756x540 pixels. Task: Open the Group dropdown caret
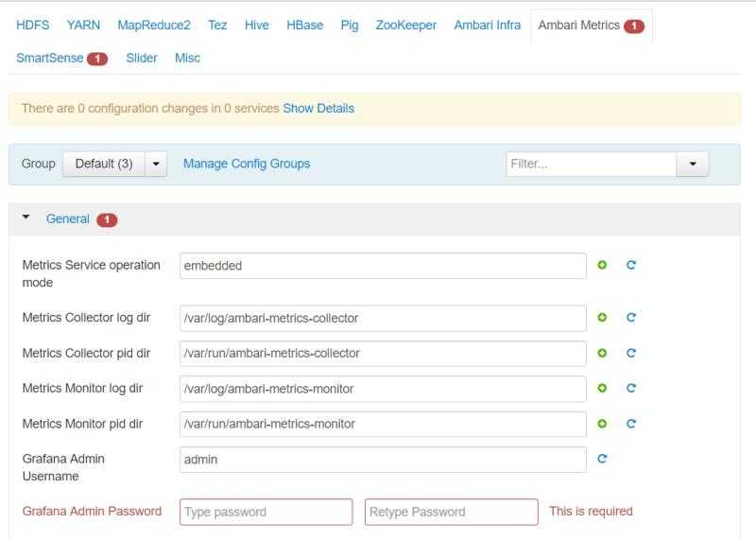tap(156, 164)
